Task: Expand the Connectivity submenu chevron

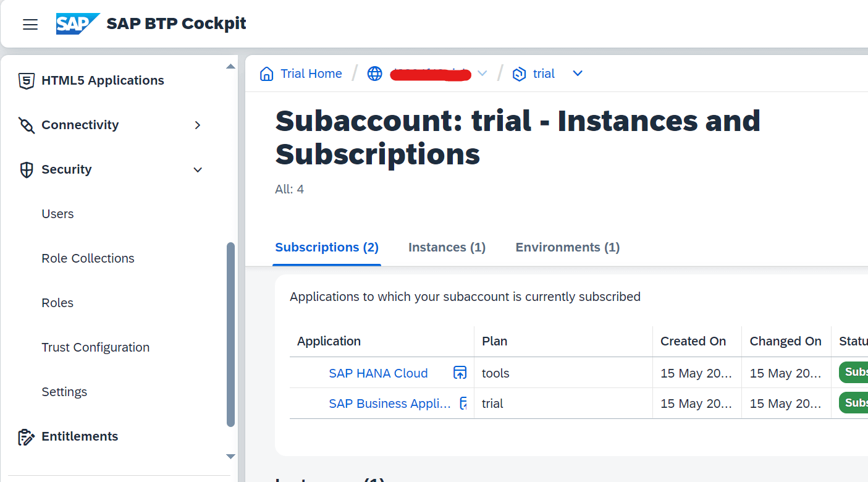Action: point(197,124)
